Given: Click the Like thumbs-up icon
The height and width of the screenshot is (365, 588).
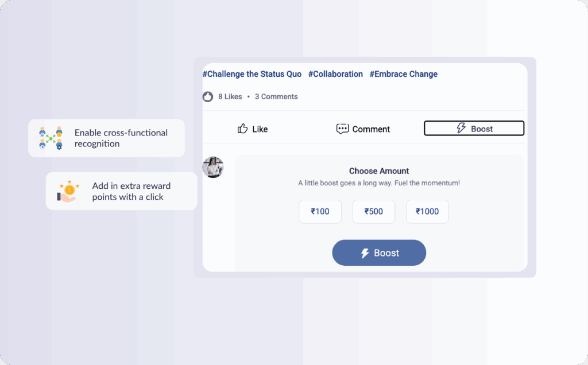Looking at the screenshot, I should 243,129.
